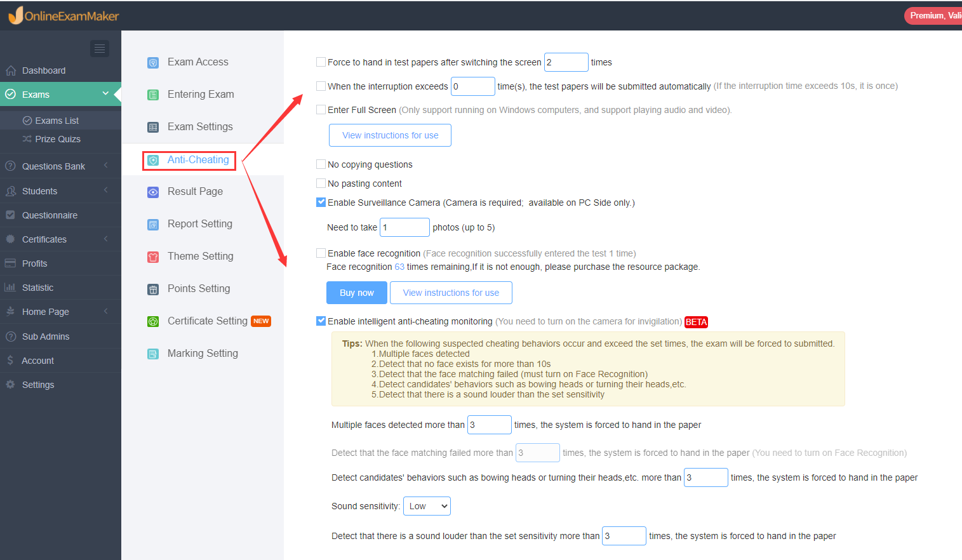The width and height of the screenshot is (962, 560).
Task: Click the Account dollar icon
Action: click(x=11, y=361)
